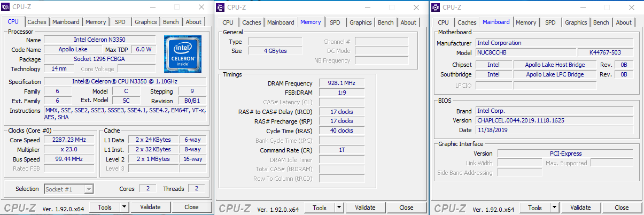Click the Chipset value 'Apollo Lake Host Bridge'

pyautogui.click(x=555, y=65)
